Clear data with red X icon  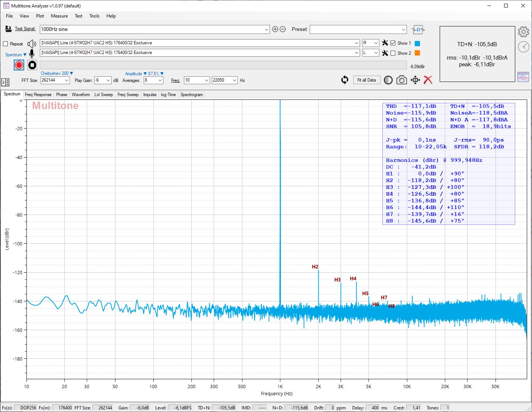pyautogui.click(x=428, y=80)
